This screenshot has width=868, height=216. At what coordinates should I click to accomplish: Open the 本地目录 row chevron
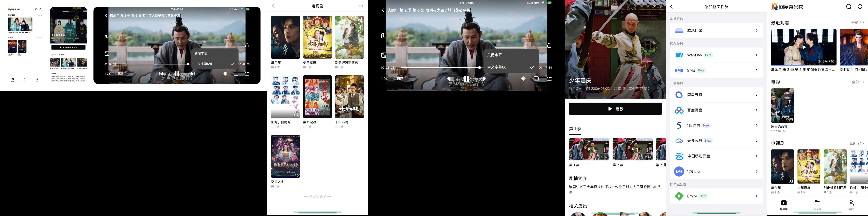point(756,31)
